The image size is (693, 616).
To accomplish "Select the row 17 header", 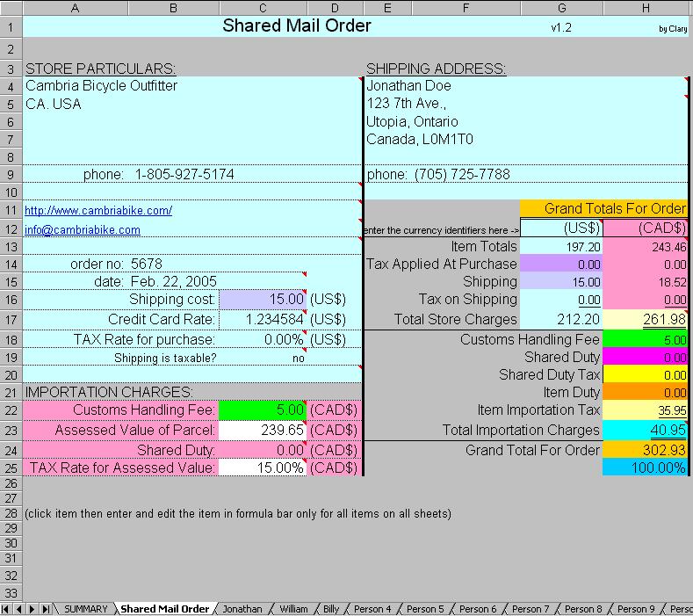I will 11,319.
